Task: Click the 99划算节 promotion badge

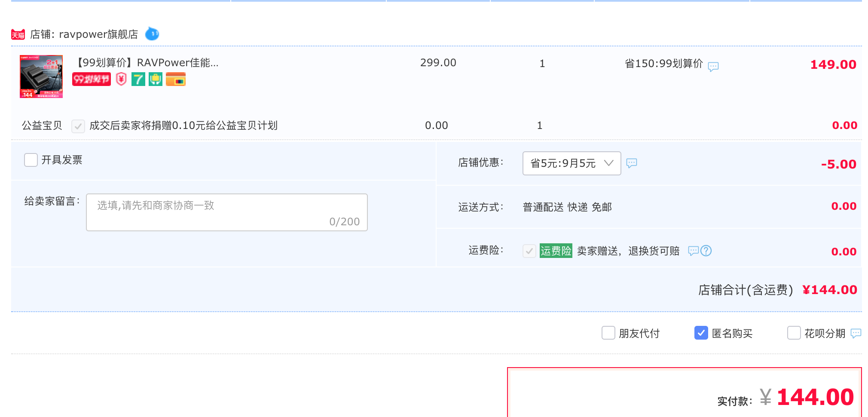Action: click(92, 79)
